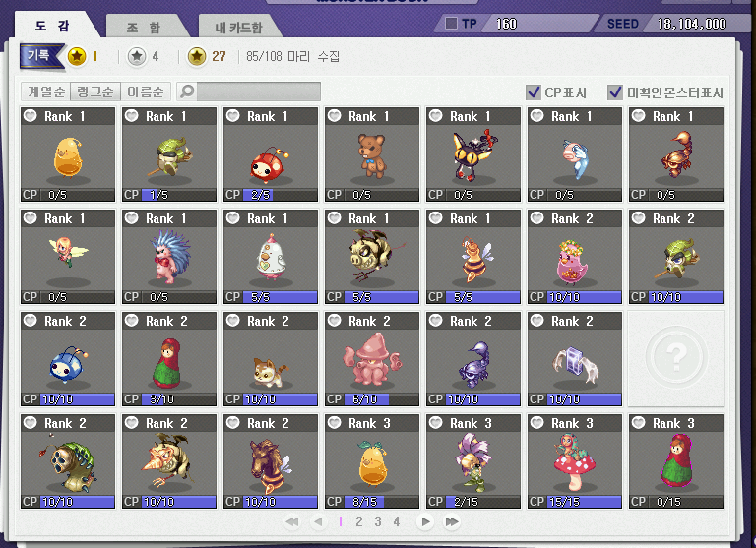Click the 85/108 마리 수집 text
Screen dimensions: 756x548
(x=292, y=56)
